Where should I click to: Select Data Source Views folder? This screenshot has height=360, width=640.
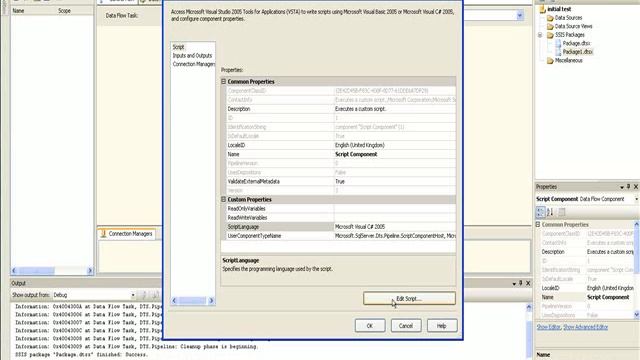pyautogui.click(x=573, y=27)
